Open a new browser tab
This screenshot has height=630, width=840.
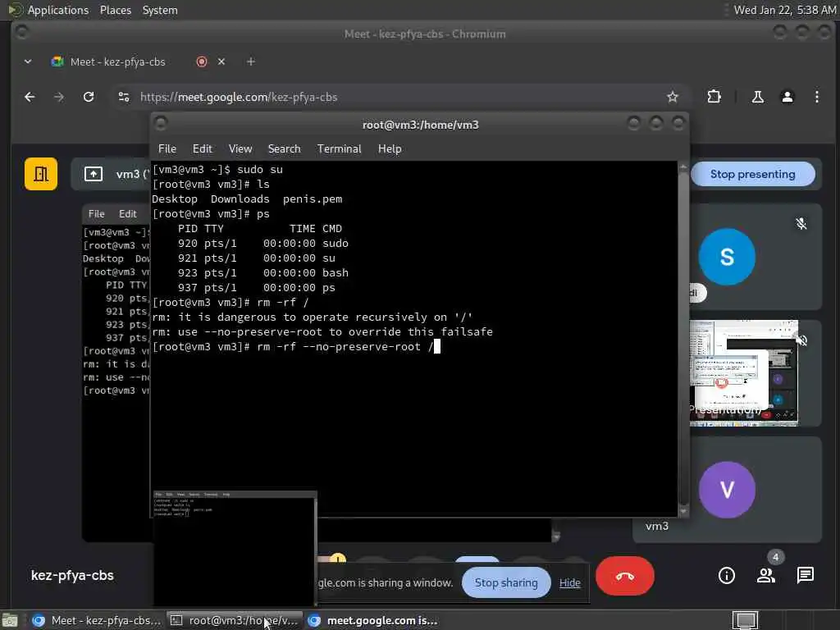(x=251, y=62)
